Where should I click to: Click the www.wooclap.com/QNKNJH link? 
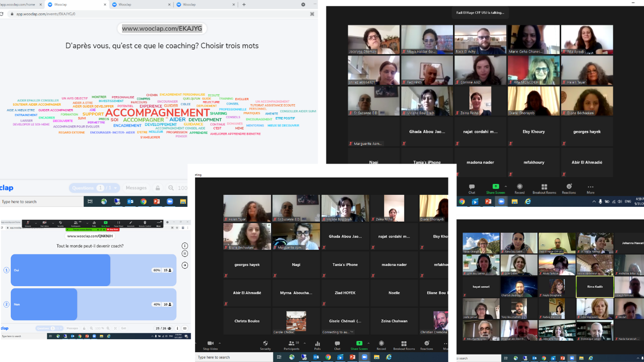pos(90,236)
